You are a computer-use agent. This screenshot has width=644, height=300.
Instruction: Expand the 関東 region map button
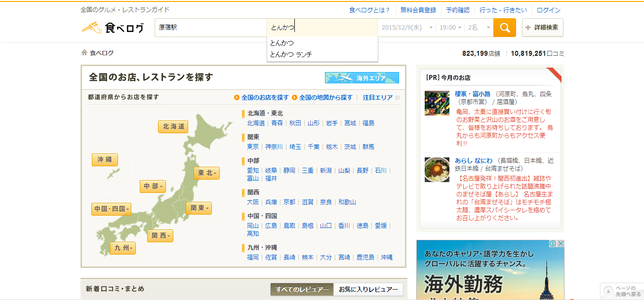coord(199,208)
